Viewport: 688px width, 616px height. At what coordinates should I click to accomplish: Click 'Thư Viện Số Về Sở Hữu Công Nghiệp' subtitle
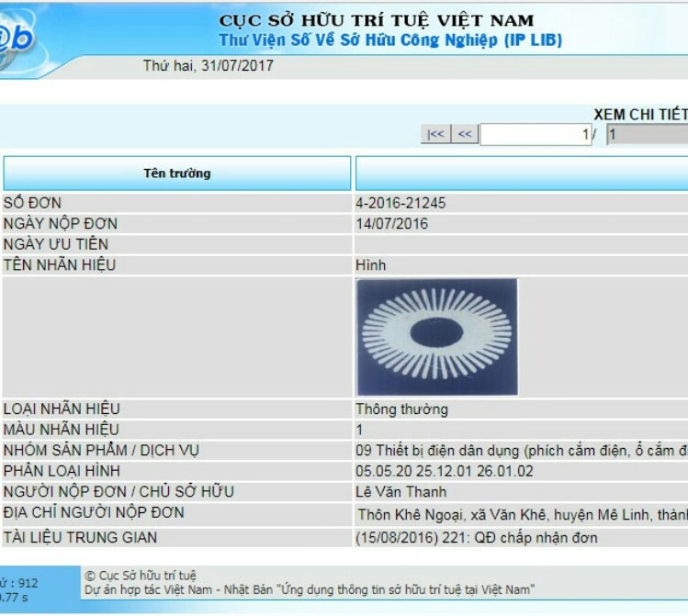[359, 40]
